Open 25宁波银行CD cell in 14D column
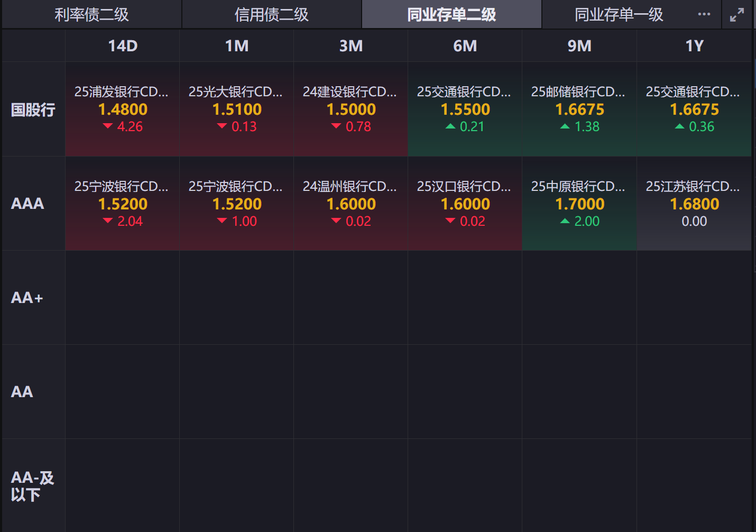Screen dimensions: 756x532 (123, 204)
